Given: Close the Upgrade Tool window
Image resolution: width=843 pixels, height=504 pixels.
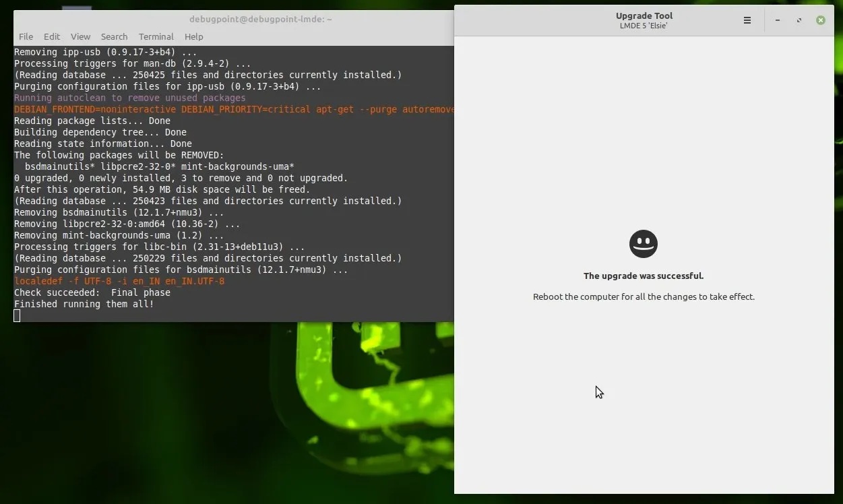Looking at the screenshot, I should click(x=821, y=20).
